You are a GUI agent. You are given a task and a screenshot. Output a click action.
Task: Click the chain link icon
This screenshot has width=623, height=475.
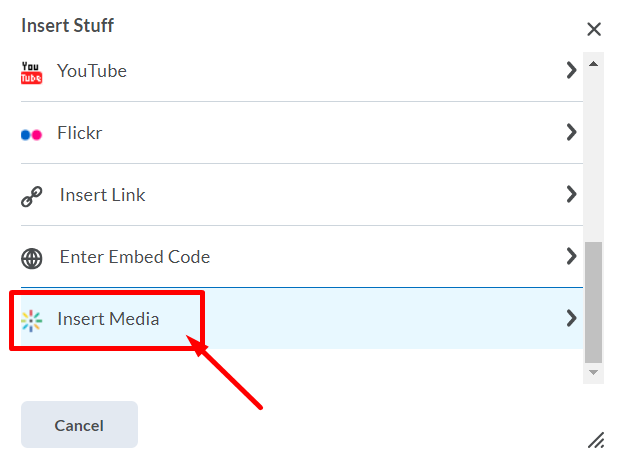coord(32,196)
